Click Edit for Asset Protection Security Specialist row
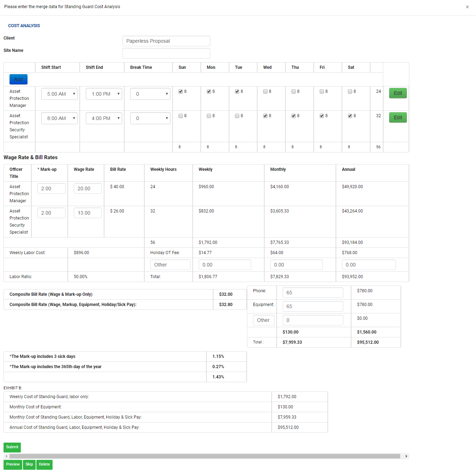The image size is (476, 474). coord(398,117)
